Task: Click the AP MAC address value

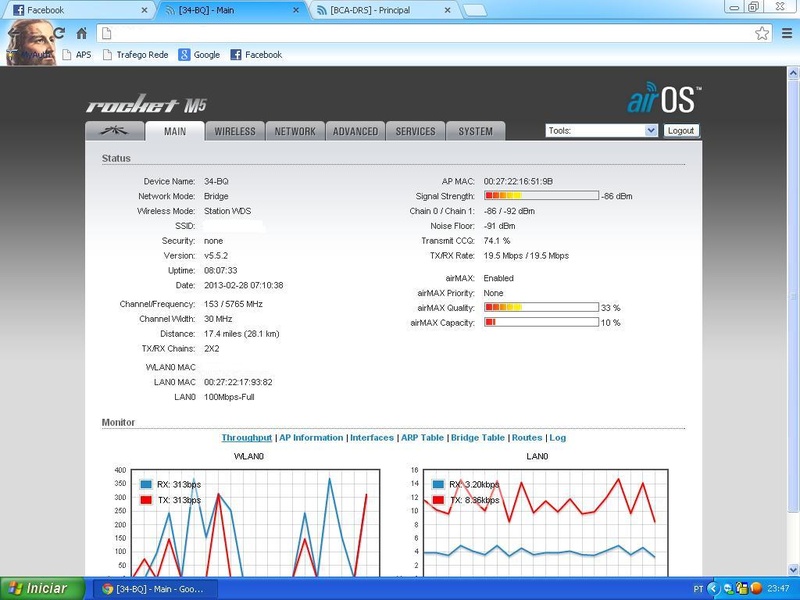Action: pos(518,181)
